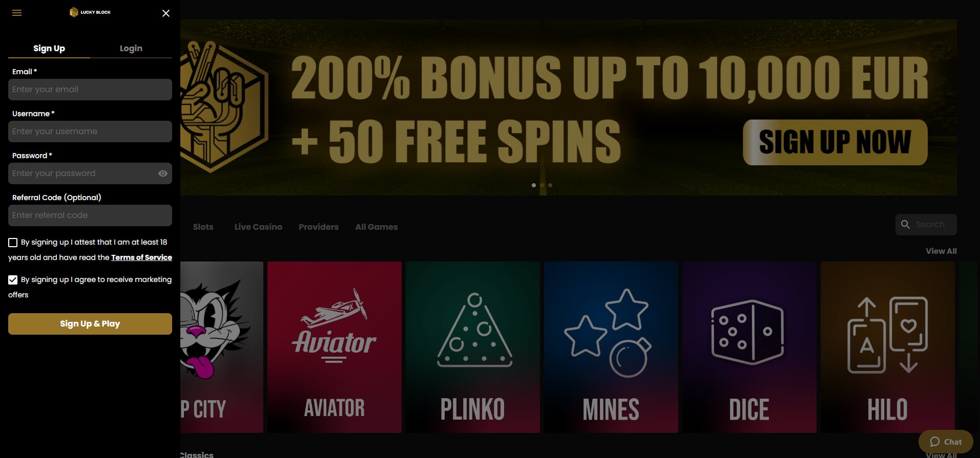980x458 pixels.
Task: Select the Live Casino tab
Action: pos(258,227)
